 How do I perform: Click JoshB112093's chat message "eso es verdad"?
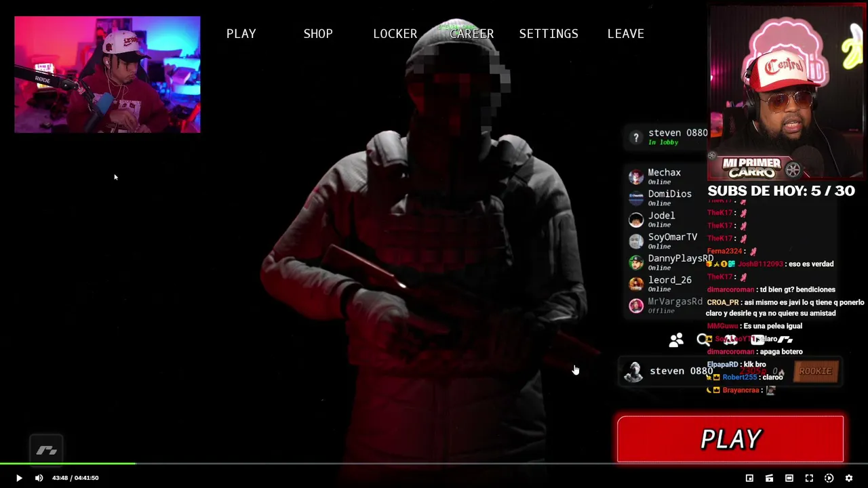tap(771, 264)
